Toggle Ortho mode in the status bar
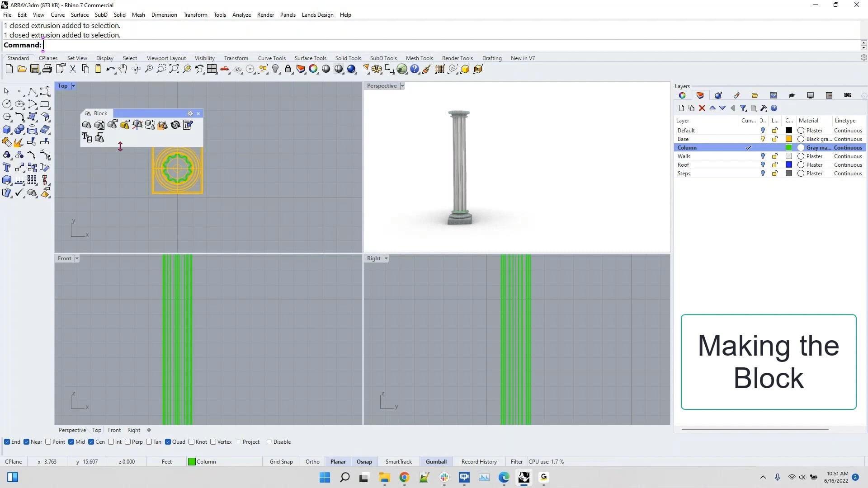Viewport: 868px width, 488px height. point(312,461)
